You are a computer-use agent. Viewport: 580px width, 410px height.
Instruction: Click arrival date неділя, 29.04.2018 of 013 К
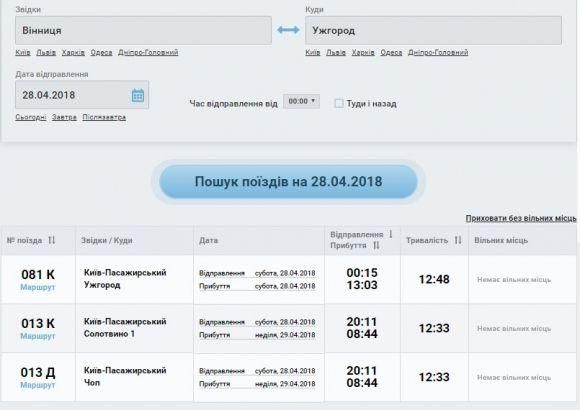coord(285,335)
